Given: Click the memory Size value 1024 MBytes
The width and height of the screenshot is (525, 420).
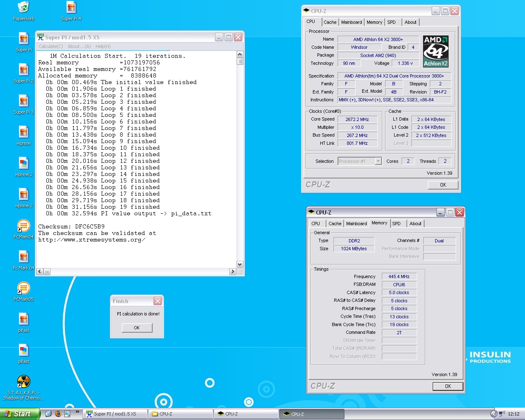Looking at the screenshot, I should [354, 249].
